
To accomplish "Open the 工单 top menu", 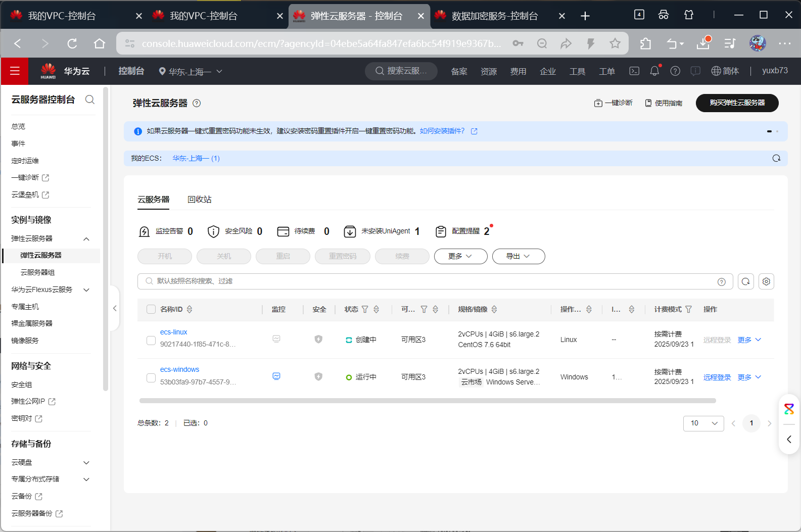I will pos(607,72).
